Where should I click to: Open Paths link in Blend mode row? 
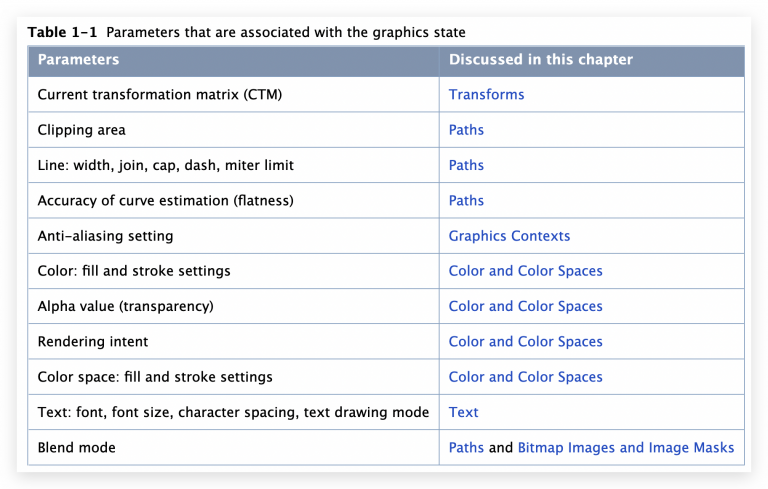point(466,447)
